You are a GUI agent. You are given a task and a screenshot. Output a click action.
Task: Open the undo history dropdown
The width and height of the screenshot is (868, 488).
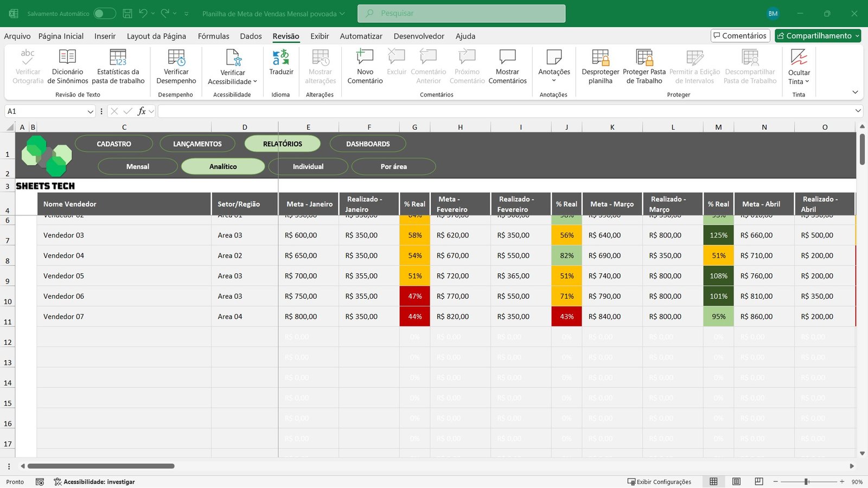coord(153,14)
